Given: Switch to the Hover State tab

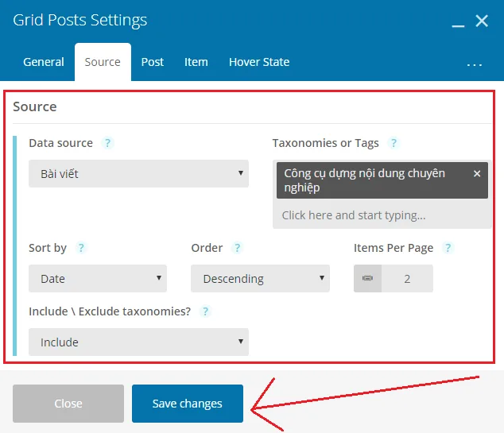Looking at the screenshot, I should (259, 62).
